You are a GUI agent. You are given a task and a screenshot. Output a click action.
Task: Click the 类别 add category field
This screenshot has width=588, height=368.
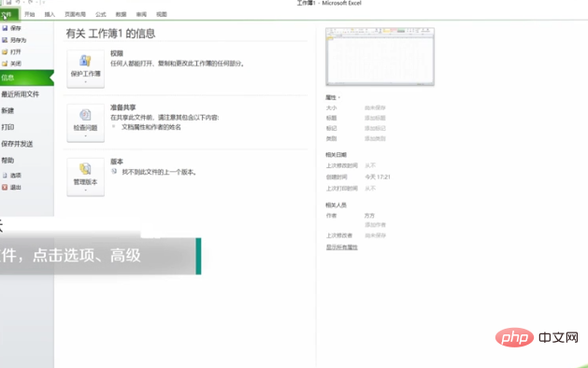click(x=375, y=138)
